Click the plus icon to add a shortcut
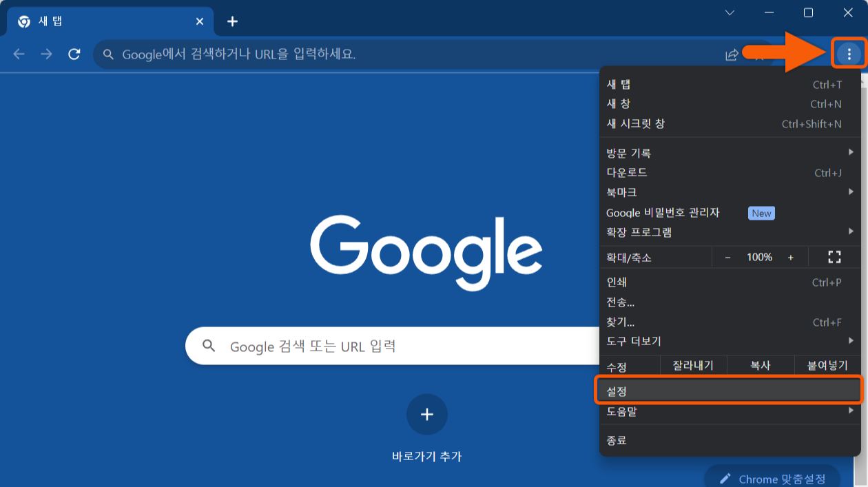The height and width of the screenshot is (487, 868). 427,415
